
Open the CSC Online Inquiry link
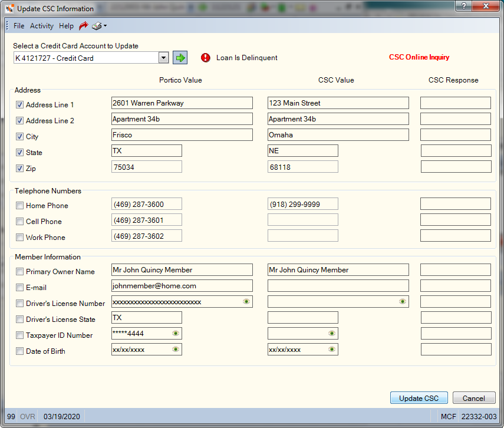point(419,57)
